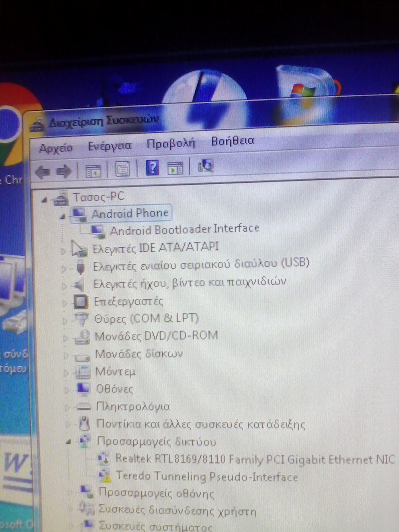Expand the Επεξεργαστές node
The width and height of the screenshot is (399, 532).
coord(65,303)
